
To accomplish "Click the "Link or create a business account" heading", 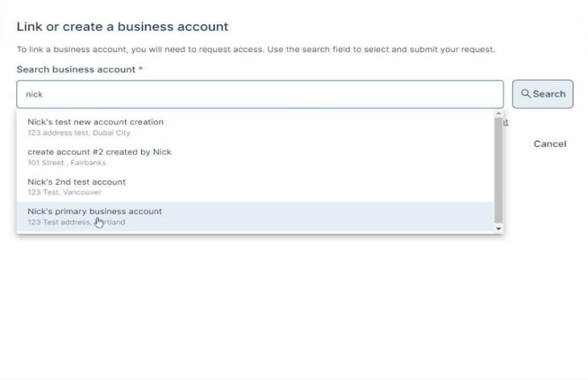I will (x=123, y=27).
